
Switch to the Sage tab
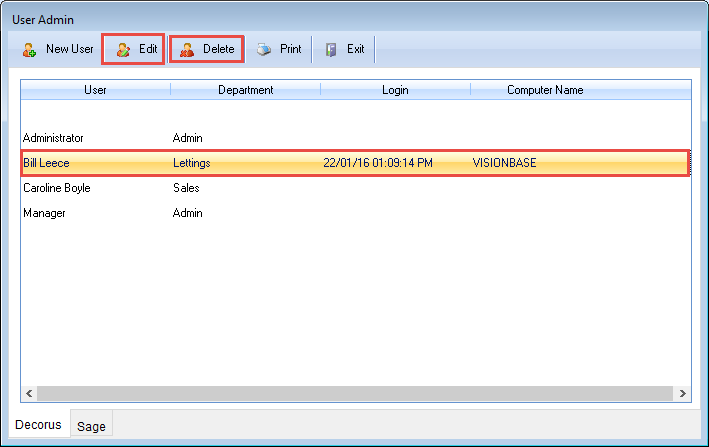pyautogui.click(x=91, y=426)
